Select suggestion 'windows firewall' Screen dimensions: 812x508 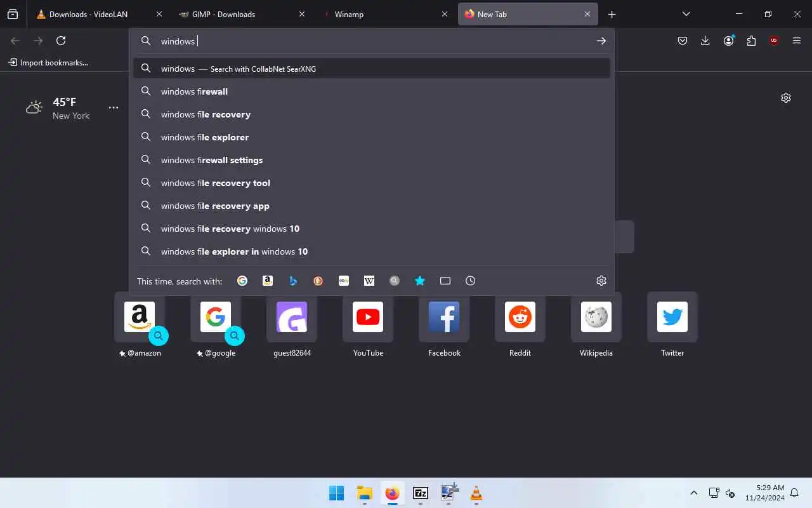coord(372,91)
